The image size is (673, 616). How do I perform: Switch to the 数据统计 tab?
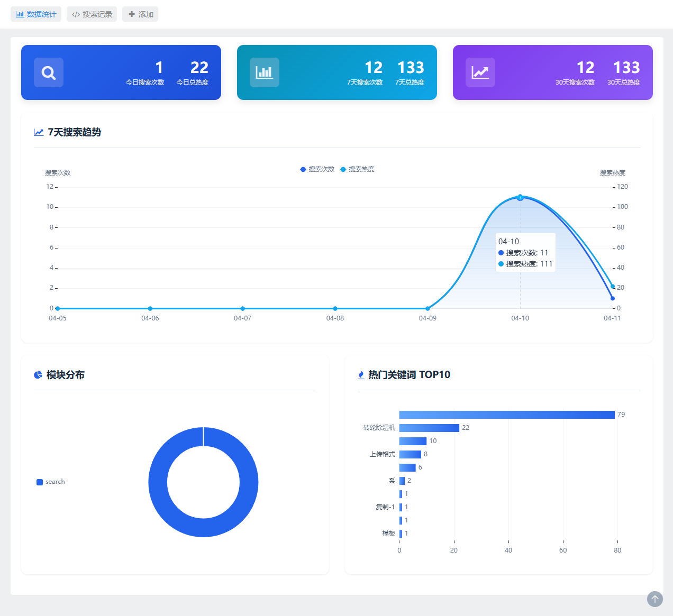pos(36,14)
